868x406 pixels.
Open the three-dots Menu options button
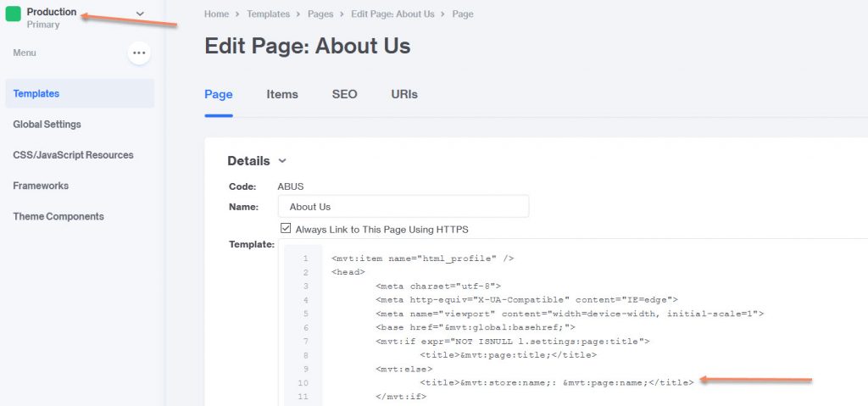[x=139, y=53]
